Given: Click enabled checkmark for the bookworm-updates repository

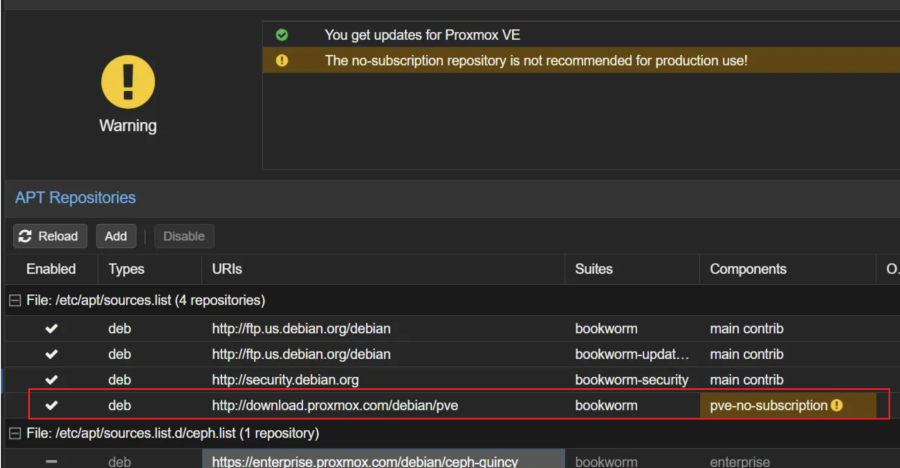Looking at the screenshot, I should (x=51, y=354).
